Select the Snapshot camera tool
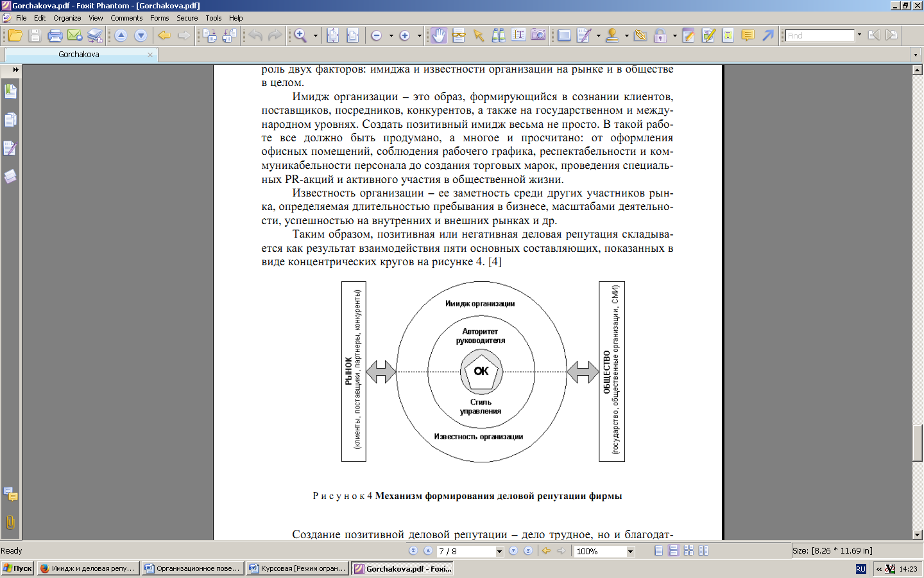The image size is (924, 578). [538, 35]
